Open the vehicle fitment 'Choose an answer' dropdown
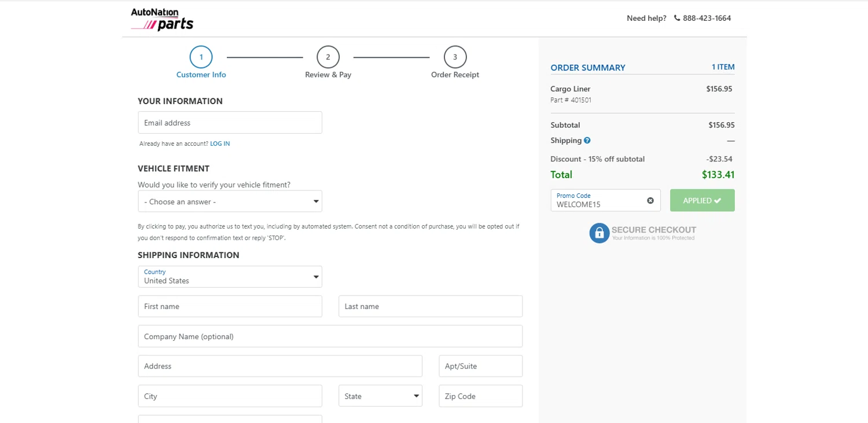The image size is (868, 423). [230, 201]
